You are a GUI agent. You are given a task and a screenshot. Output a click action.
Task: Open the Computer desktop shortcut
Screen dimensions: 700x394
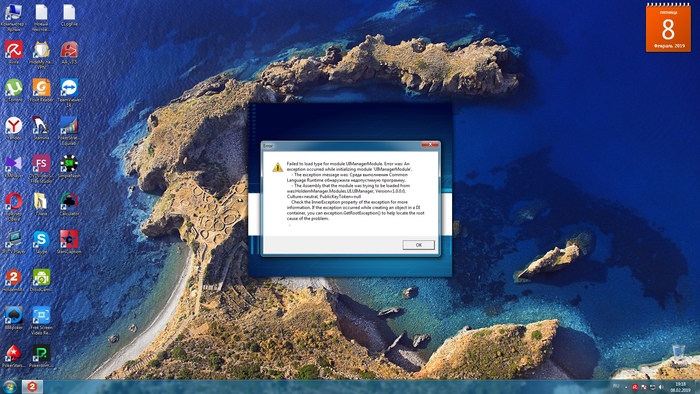(x=13, y=18)
